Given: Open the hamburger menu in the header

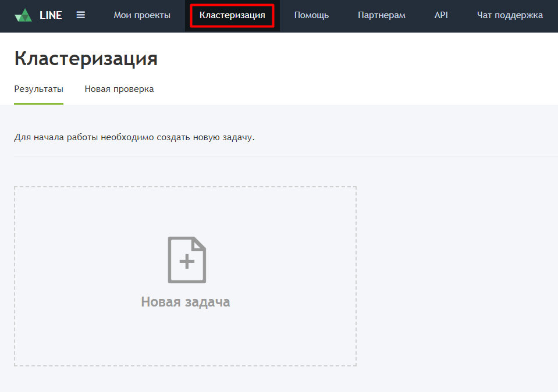Looking at the screenshot, I should (81, 15).
